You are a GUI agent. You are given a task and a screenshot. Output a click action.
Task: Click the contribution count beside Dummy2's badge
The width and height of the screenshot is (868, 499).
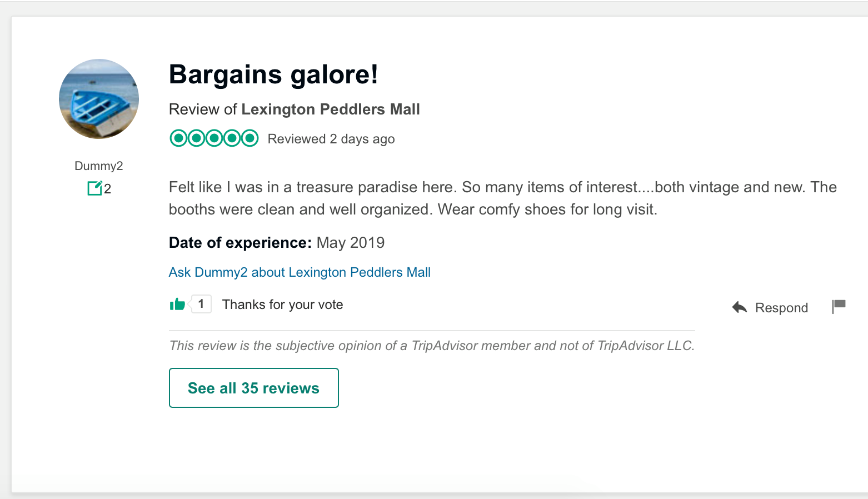coord(108,189)
